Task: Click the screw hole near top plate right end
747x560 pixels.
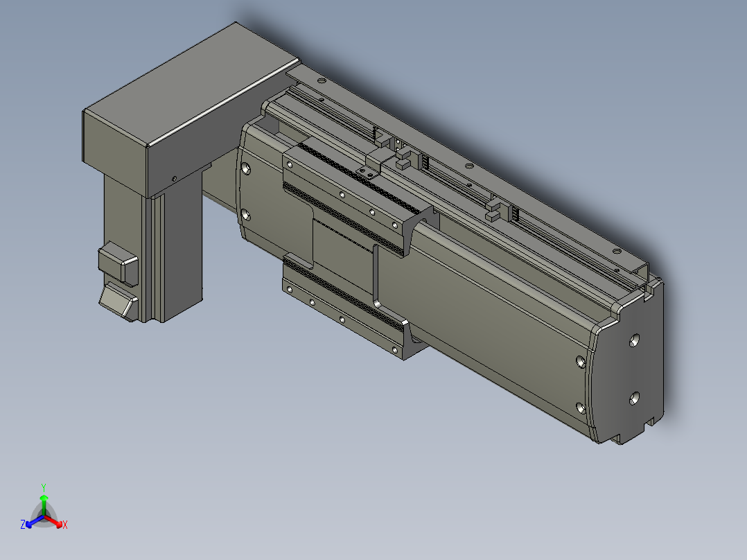Action: [x=617, y=251]
